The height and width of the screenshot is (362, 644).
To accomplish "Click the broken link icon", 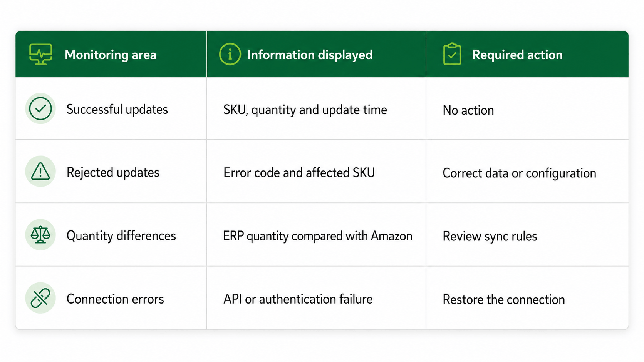I will coord(40,298).
